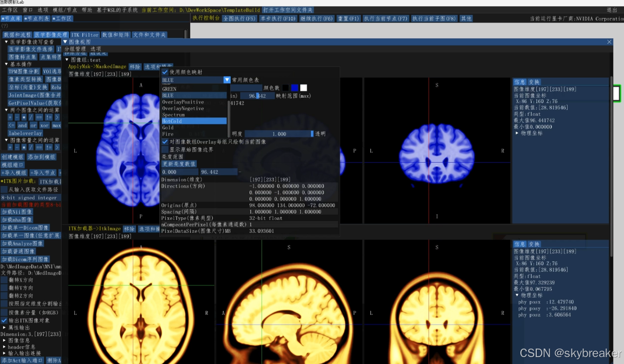
Task: Click * operator under 图像常量之间的运算
Action: (x=24, y=147)
